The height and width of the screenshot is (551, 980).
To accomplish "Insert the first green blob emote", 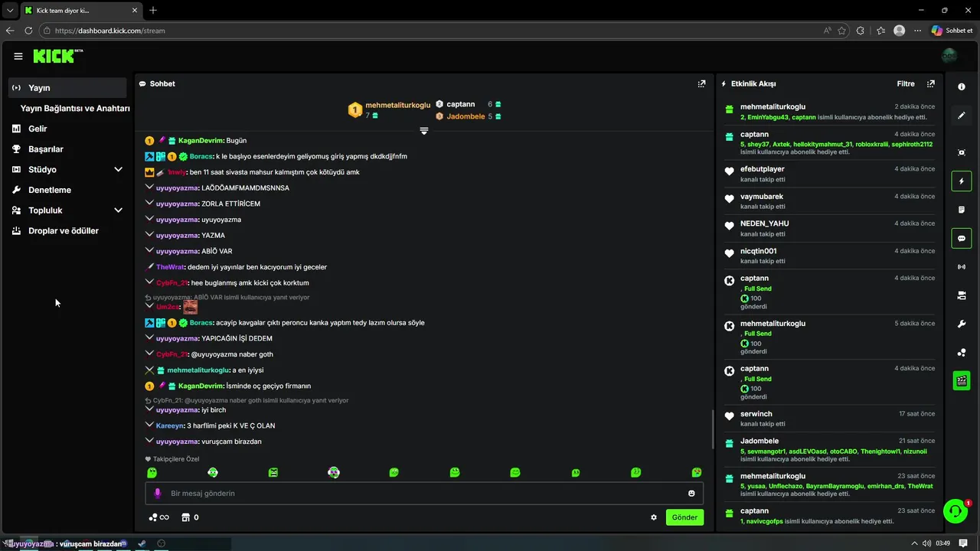I will (x=152, y=473).
